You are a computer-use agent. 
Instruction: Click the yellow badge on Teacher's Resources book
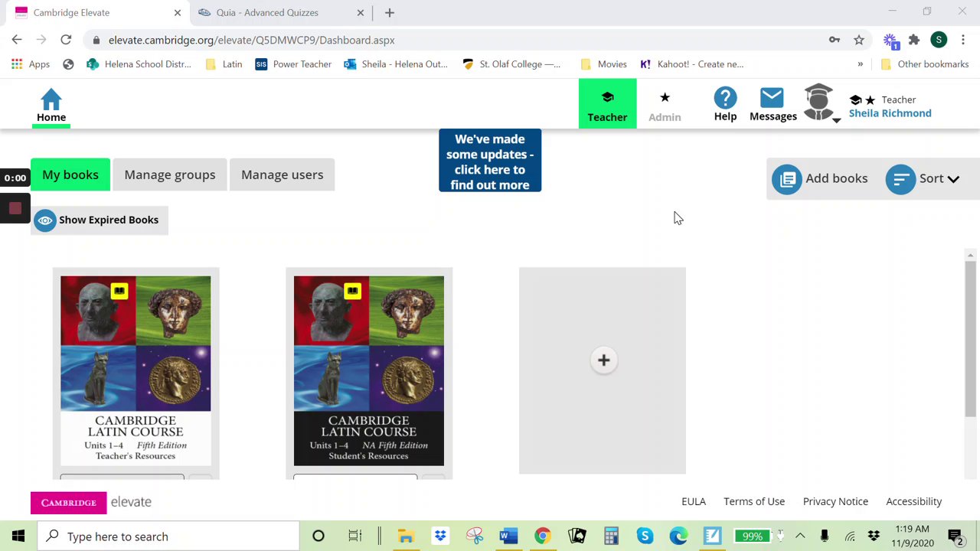click(x=119, y=291)
